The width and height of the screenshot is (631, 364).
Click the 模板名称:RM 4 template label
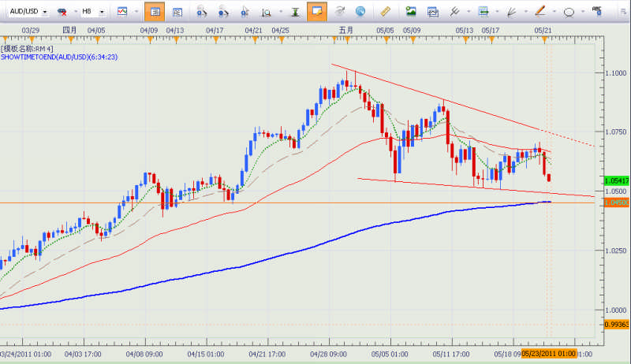tap(27, 49)
